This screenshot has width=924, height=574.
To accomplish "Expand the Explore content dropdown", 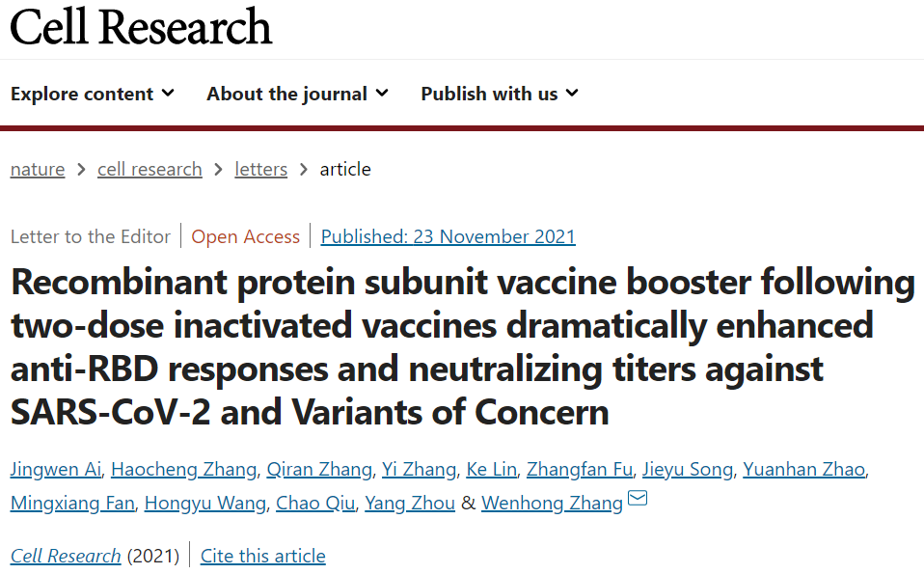I will point(93,94).
